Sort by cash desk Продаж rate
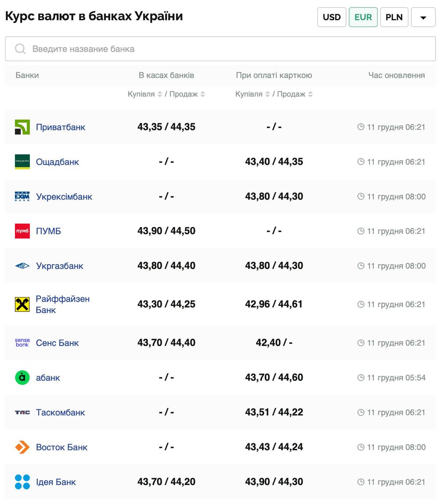Image resolution: width=442 pixels, height=504 pixels. pos(203,94)
